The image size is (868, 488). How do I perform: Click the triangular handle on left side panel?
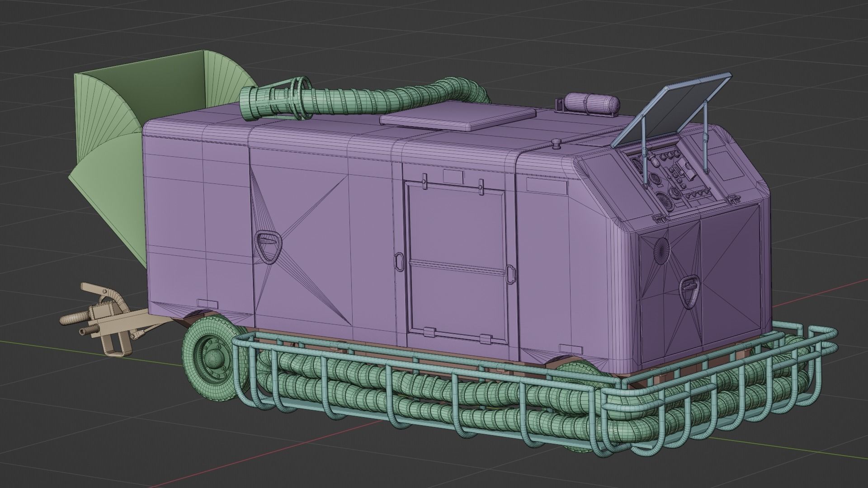coord(268,246)
